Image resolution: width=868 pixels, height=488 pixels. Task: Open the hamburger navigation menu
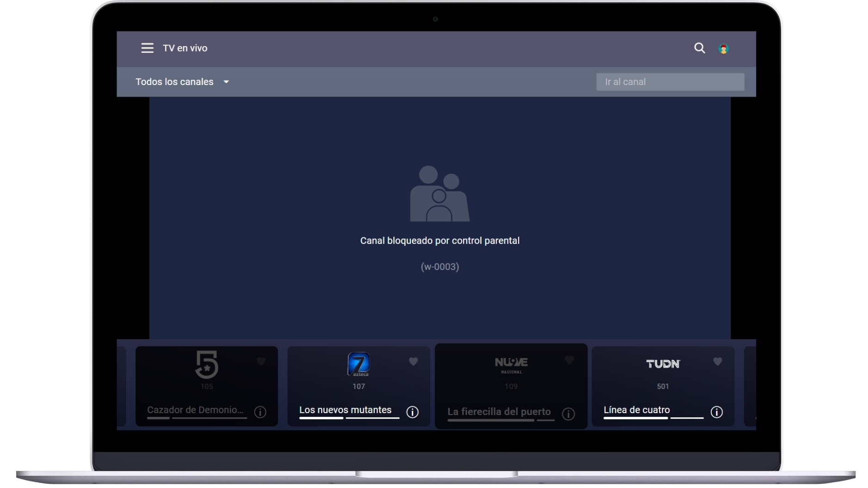[147, 48]
